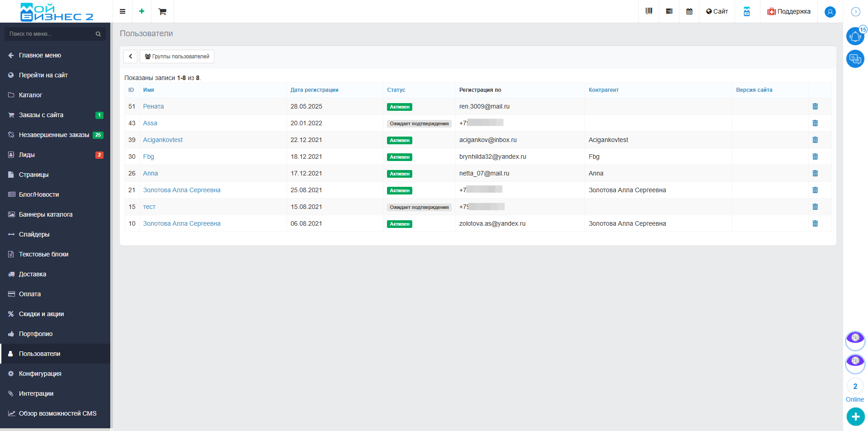This screenshot has height=431, width=868.
Task: Click the Мой Бизнес 2 logo
Action: 57,12
